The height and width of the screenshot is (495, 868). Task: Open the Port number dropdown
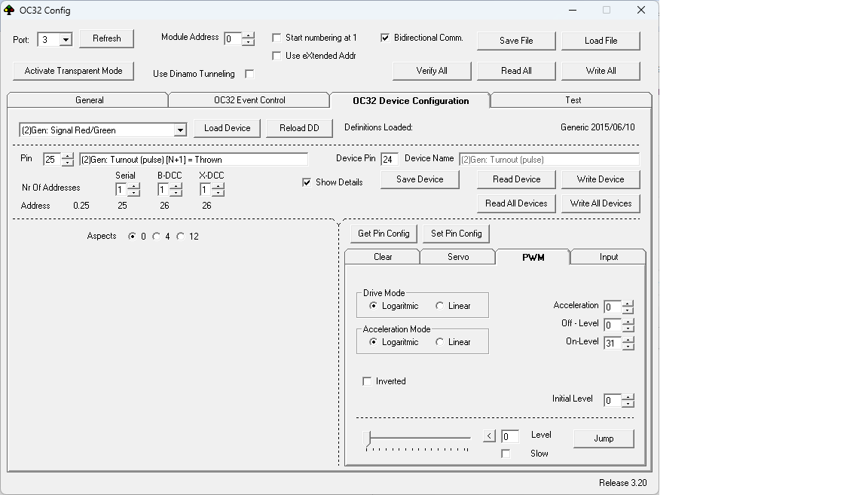[x=65, y=40]
